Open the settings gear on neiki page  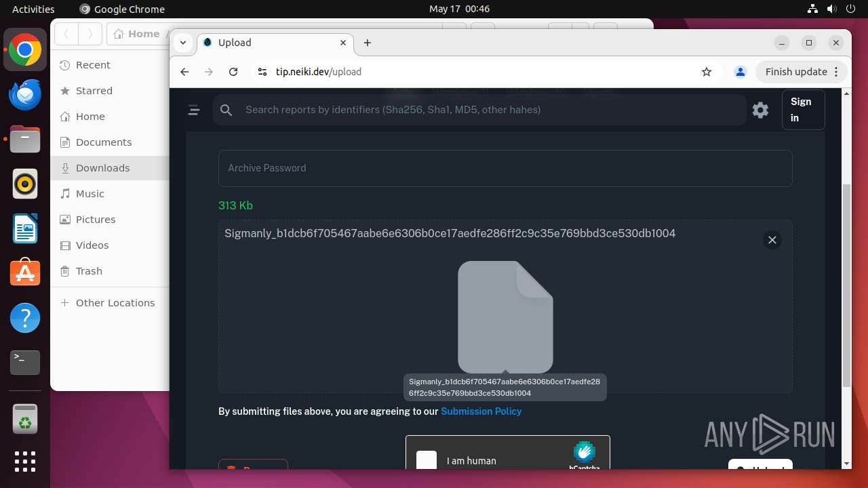(760, 110)
